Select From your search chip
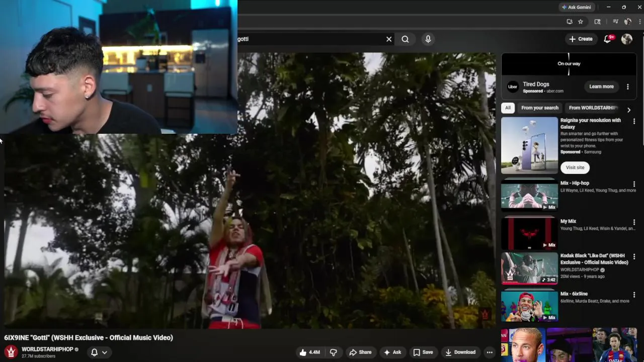The width and height of the screenshot is (644, 362). click(540, 108)
